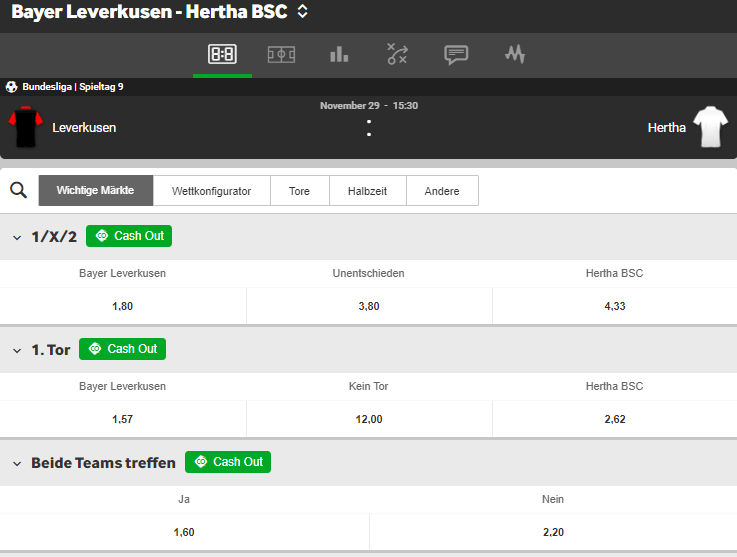
Task: Collapse the 1/X/2 market section
Action: click(x=17, y=237)
